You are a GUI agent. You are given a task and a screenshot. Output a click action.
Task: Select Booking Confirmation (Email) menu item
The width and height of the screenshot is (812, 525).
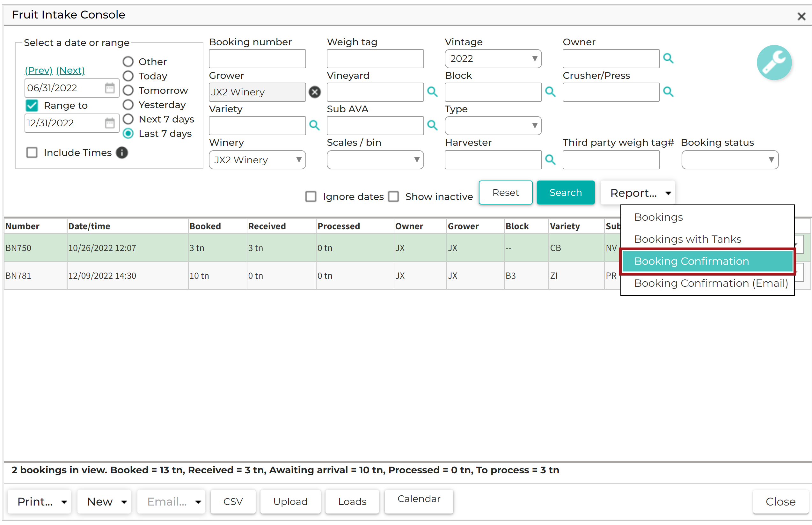711,283
